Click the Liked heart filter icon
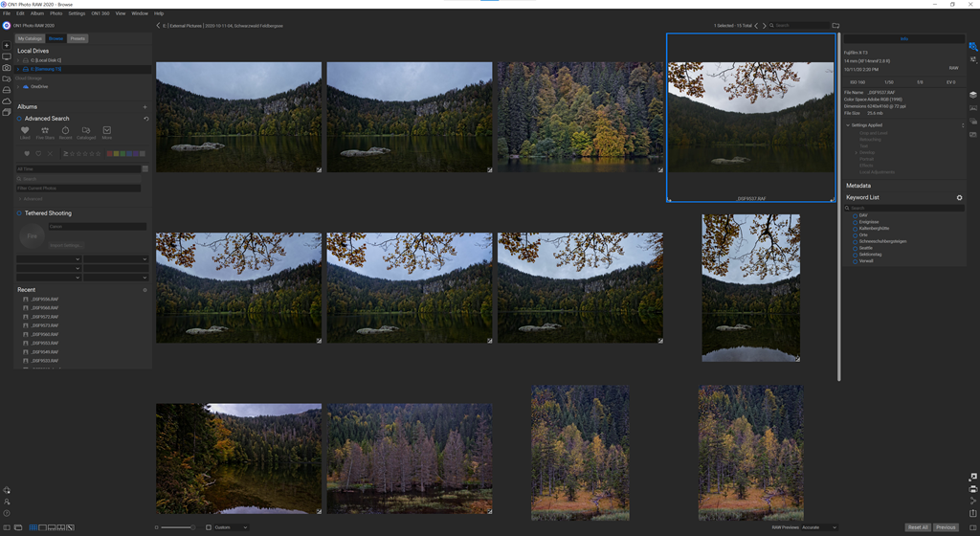Viewport: 980px width, 536px height. 25,131
